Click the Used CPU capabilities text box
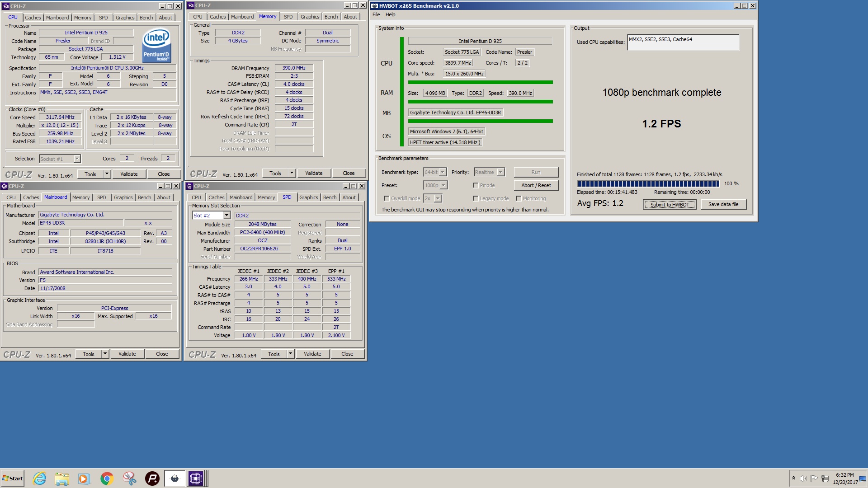This screenshot has height=488, width=868. click(x=683, y=42)
